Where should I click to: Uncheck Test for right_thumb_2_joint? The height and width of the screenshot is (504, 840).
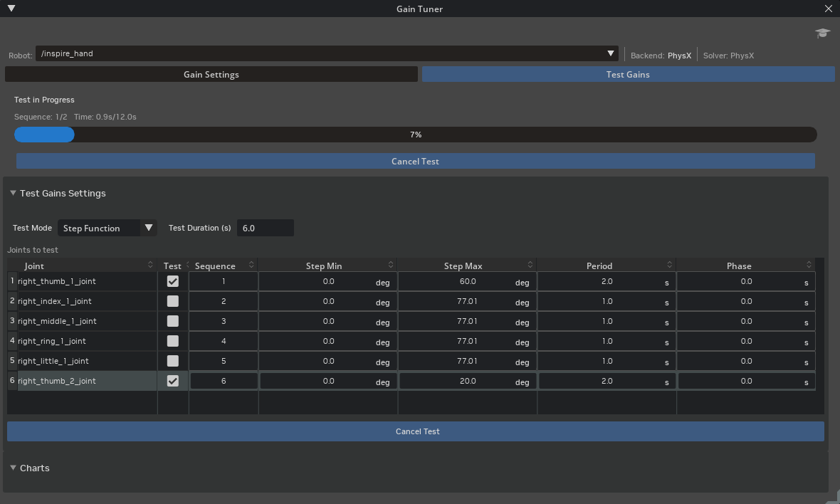172,381
